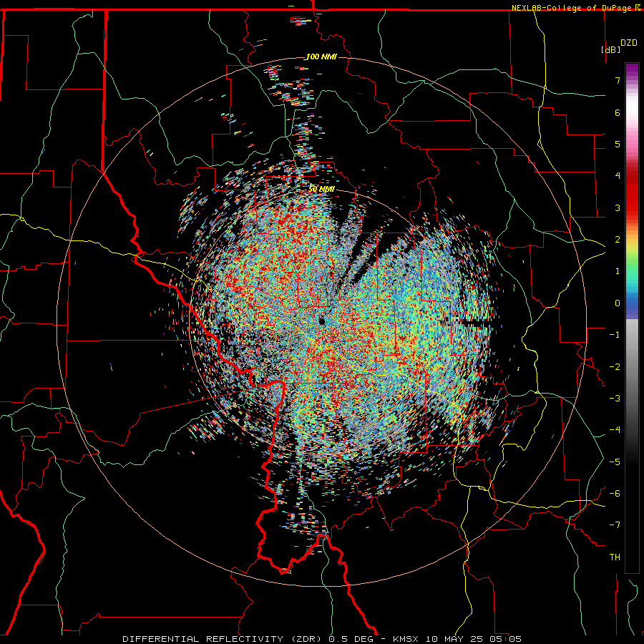Click the 05:05 timestamp in the caption
Viewport: 644px width, 644px height.
pos(507,639)
